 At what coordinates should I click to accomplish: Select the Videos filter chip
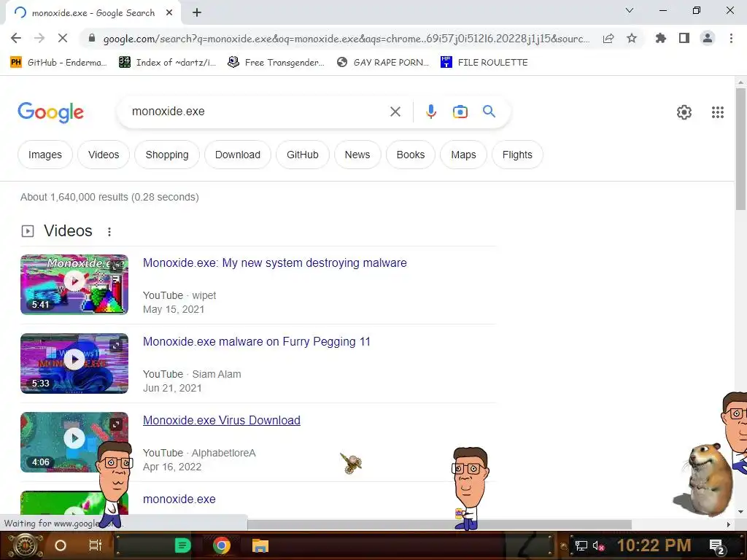tap(104, 155)
